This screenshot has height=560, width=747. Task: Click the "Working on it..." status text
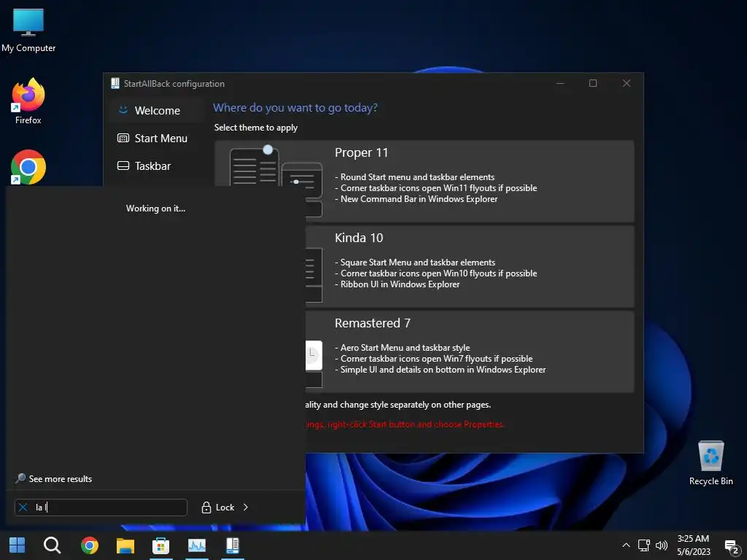coord(156,209)
